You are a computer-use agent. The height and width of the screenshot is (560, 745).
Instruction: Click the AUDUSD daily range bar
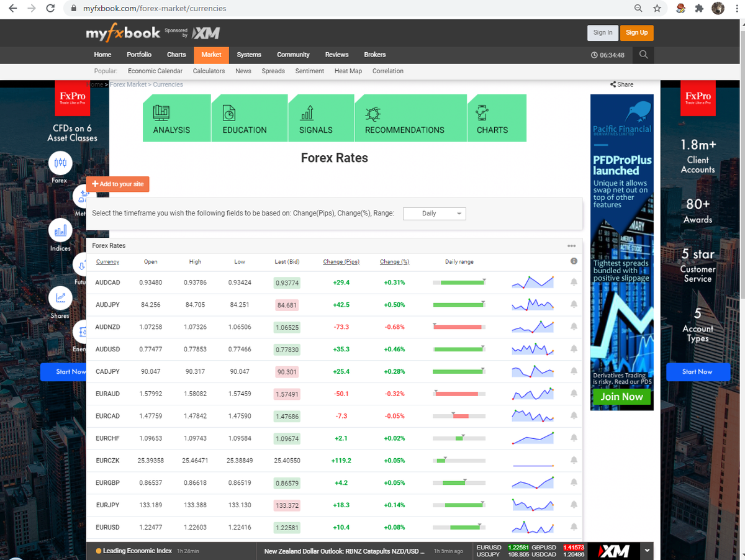pos(459,349)
